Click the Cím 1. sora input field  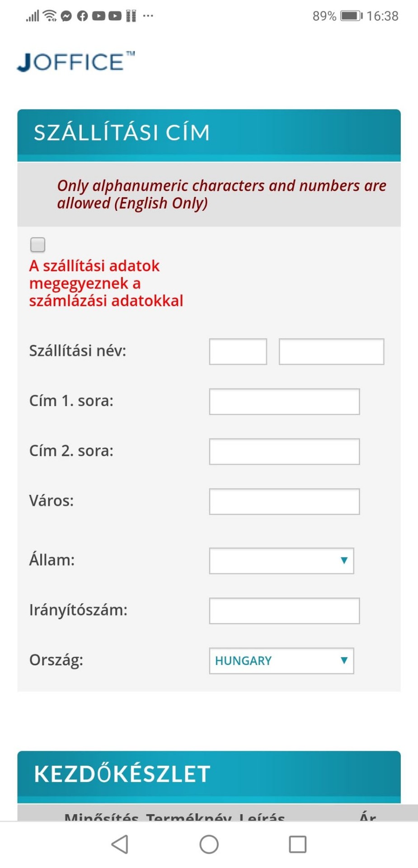[x=284, y=401]
